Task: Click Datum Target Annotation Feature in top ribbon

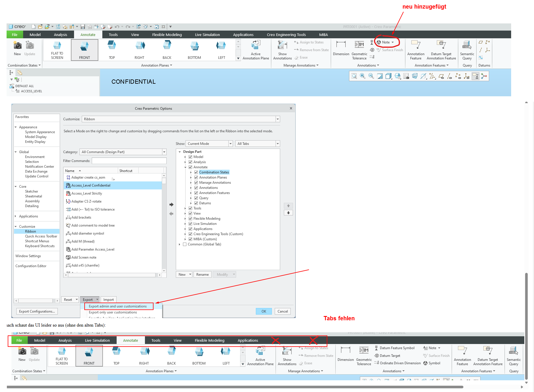Action: (x=441, y=50)
